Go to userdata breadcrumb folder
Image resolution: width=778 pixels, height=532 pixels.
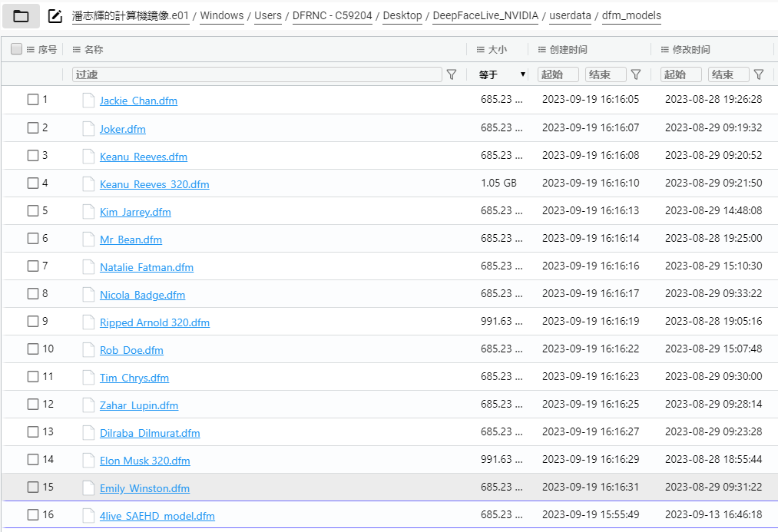tap(570, 16)
